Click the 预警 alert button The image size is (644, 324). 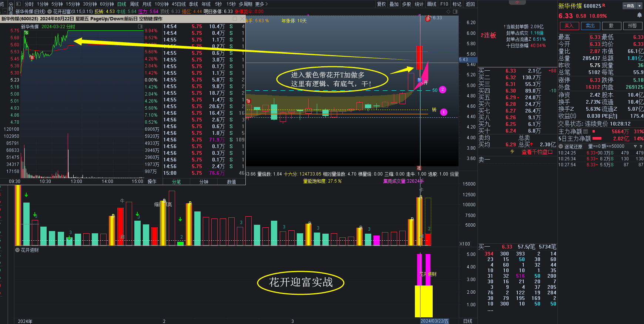pos(632,26)
